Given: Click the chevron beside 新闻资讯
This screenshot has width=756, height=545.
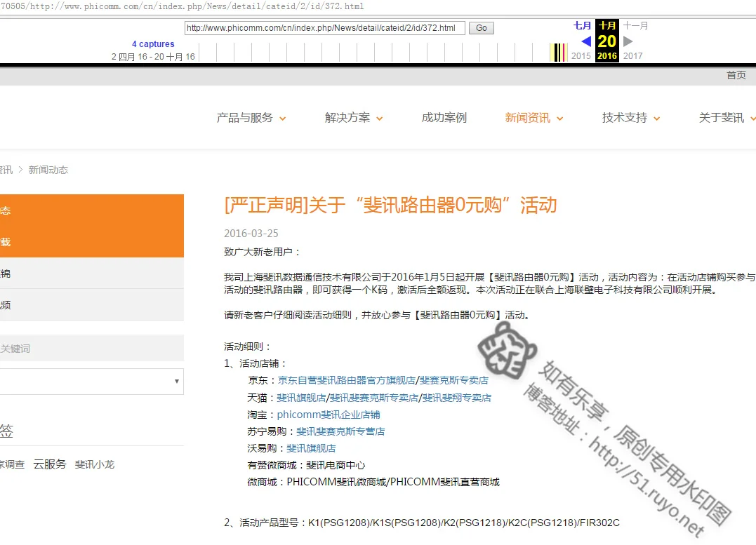Looking at the screenshot, I should [x=559, y=119].
